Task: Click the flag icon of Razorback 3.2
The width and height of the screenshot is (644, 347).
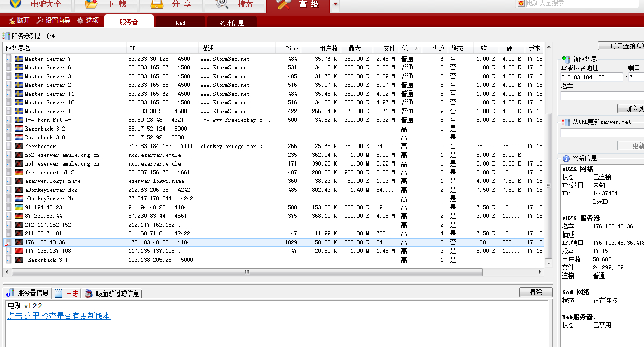Action: 19,129
